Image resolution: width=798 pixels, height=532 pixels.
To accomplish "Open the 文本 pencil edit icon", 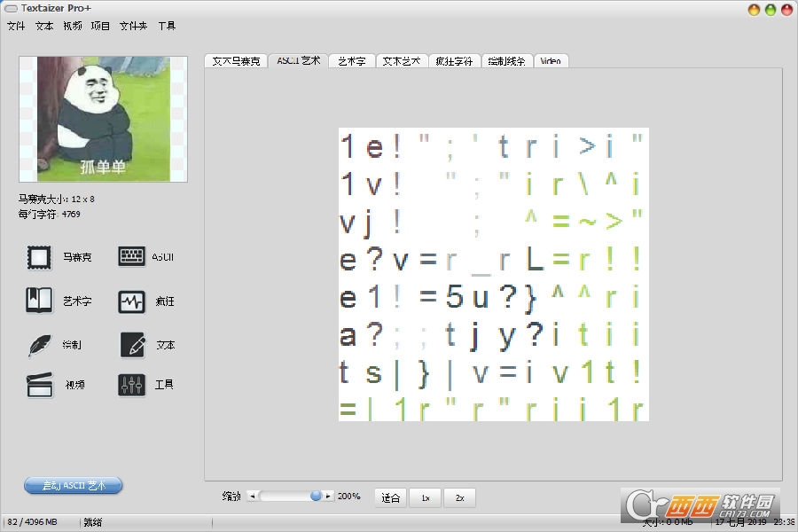I will tap(133, 345).
